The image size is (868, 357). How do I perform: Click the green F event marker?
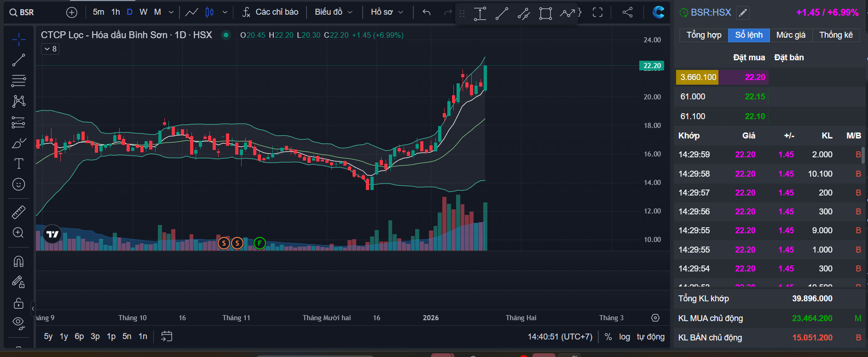(260, 243)
